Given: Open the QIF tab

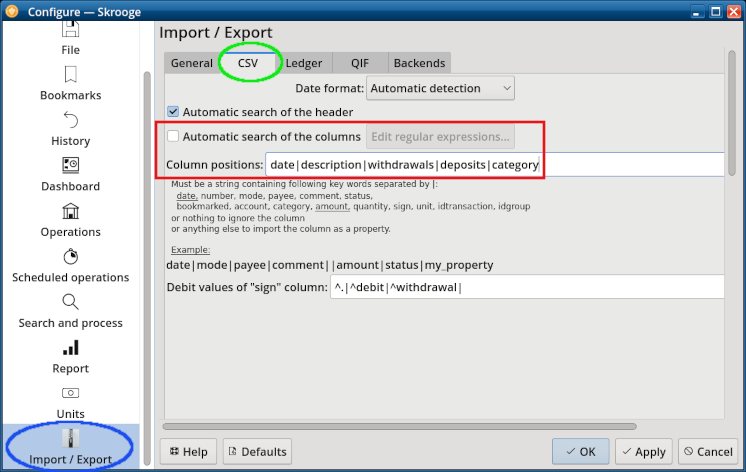Looking at the screenshot, I should tap(360, 63).
